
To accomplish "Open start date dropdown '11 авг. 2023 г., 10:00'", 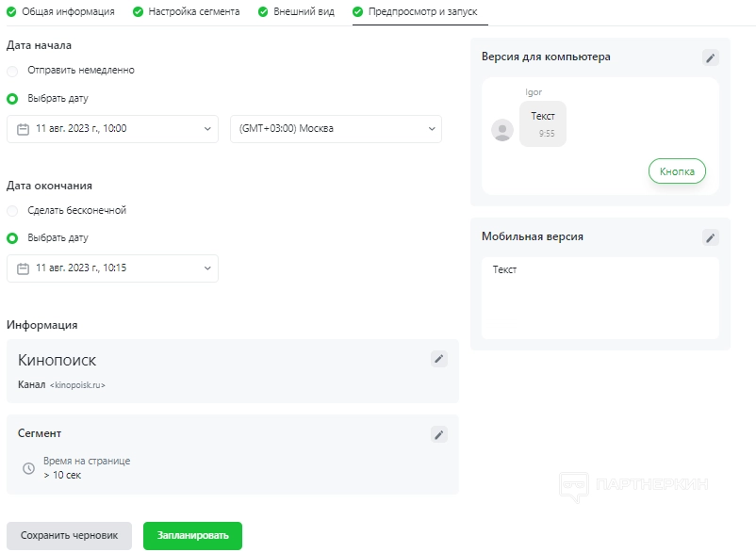I will coord(113,129).
